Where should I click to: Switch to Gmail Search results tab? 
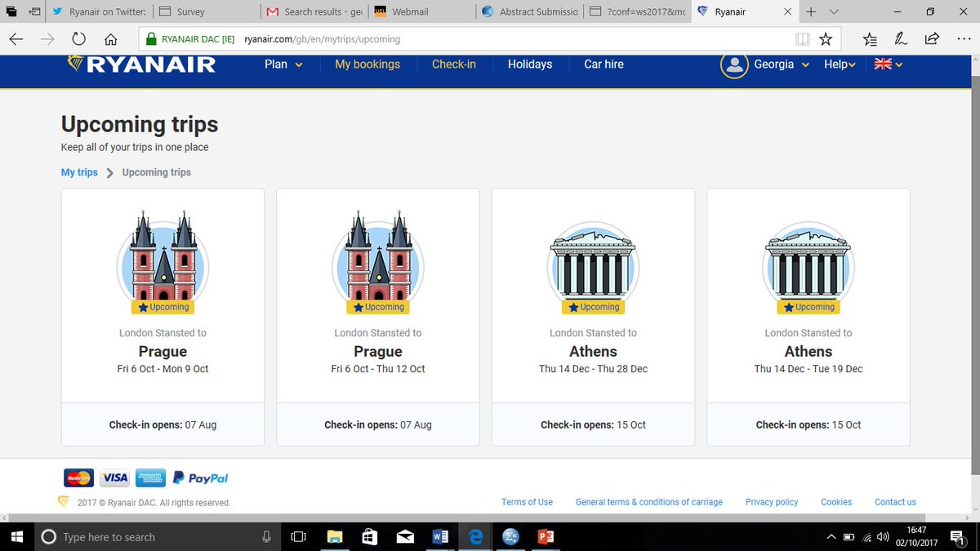point(314,12)
